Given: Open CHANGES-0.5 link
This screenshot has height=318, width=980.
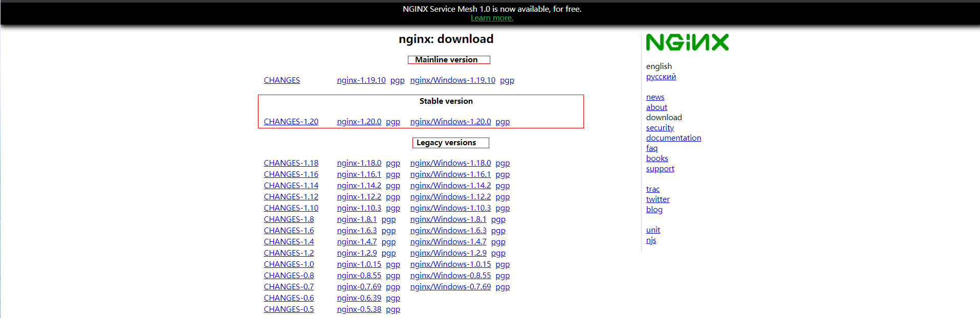Looking at the screenshot, I should point(289,309).
